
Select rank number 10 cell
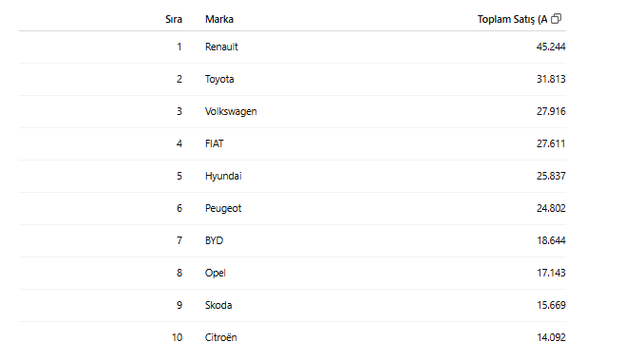pyautogui.click(x=177, y=337)
